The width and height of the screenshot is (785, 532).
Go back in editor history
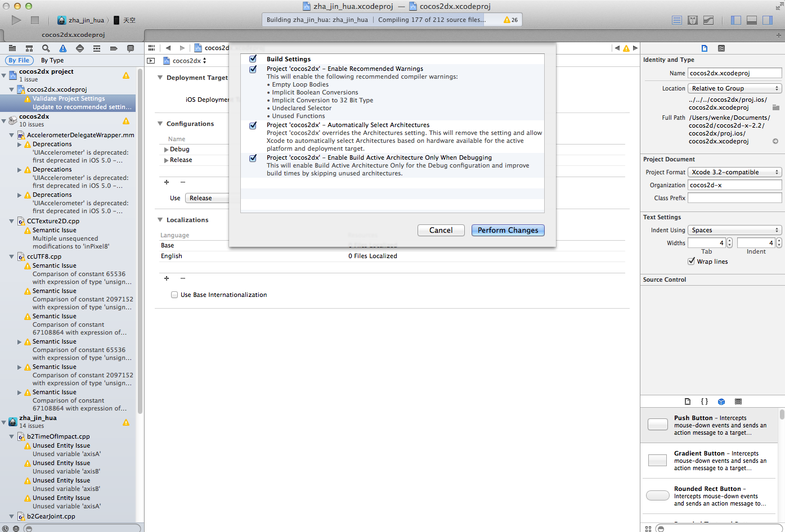pos(168,48)
